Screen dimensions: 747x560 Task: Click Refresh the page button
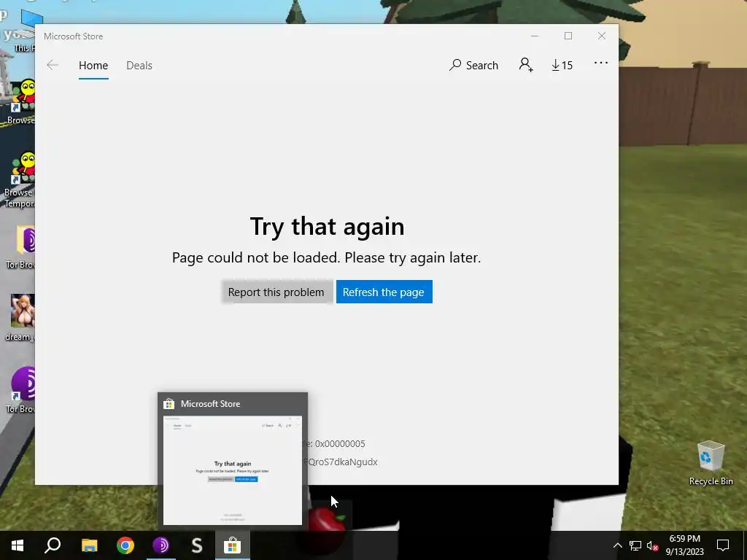[x=384, y=292]
